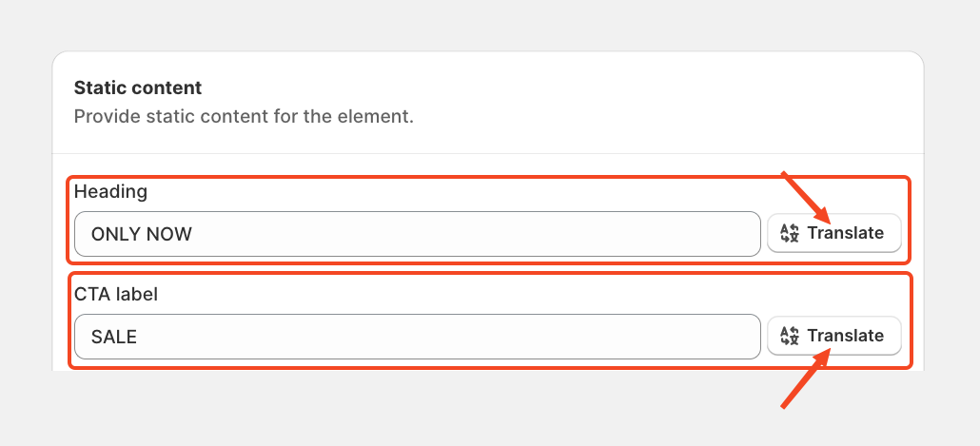Click the Heading field label

[110, 192]
